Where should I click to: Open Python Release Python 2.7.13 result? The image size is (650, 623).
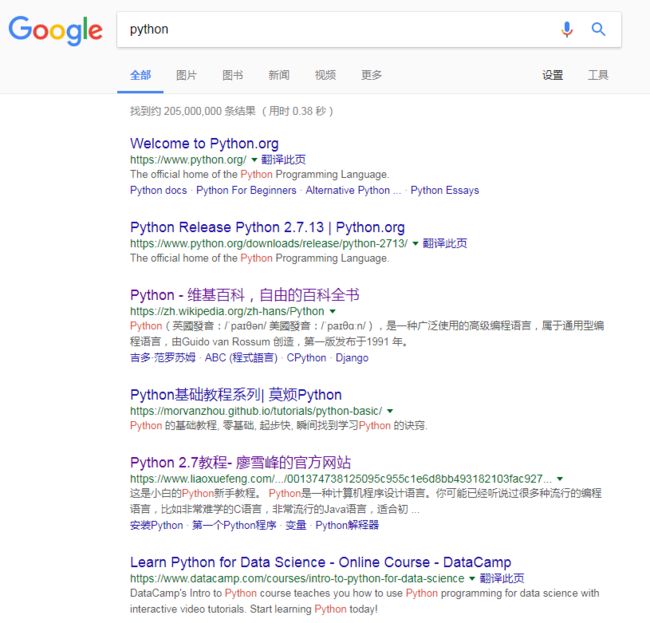267,227
